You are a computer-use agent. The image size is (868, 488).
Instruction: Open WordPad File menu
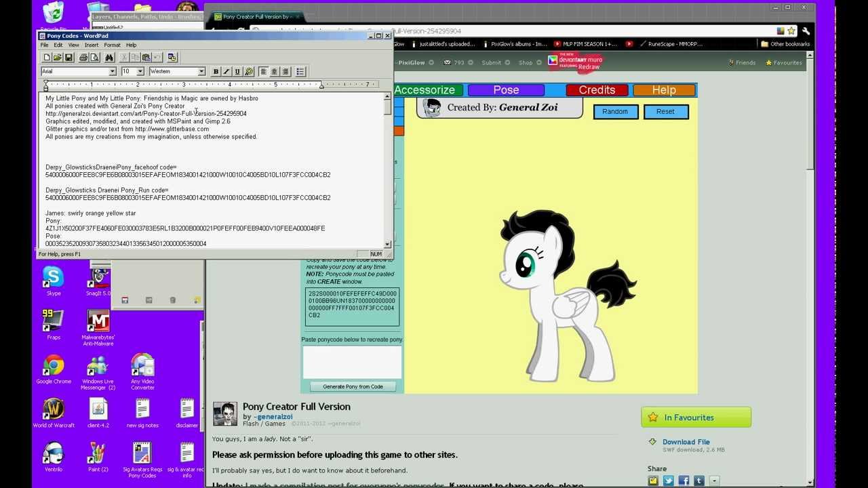pyautogui.click(x=44, y=45)
